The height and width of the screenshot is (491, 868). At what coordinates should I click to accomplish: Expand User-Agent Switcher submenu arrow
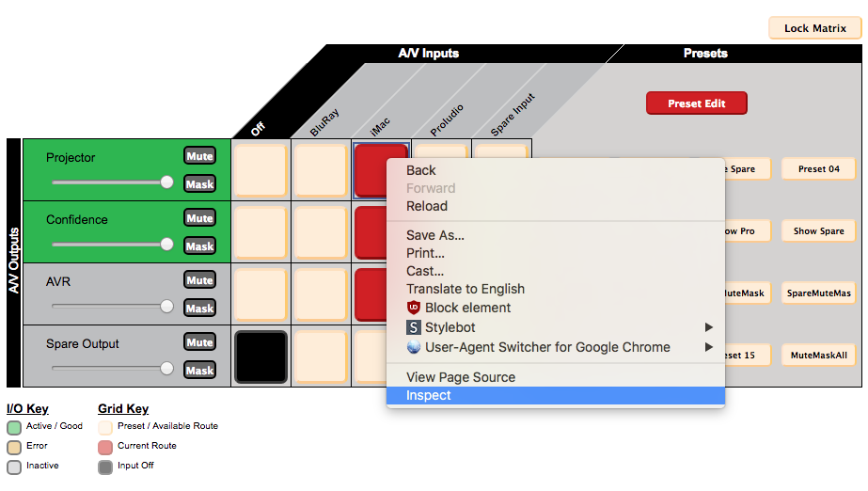tap(709, 347)
